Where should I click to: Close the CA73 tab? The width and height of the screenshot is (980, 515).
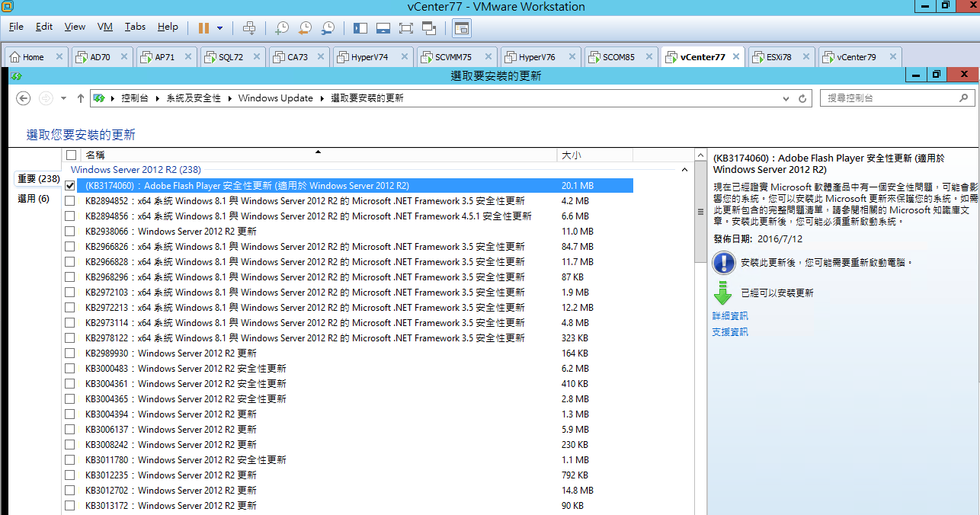(x=321, y=57)
